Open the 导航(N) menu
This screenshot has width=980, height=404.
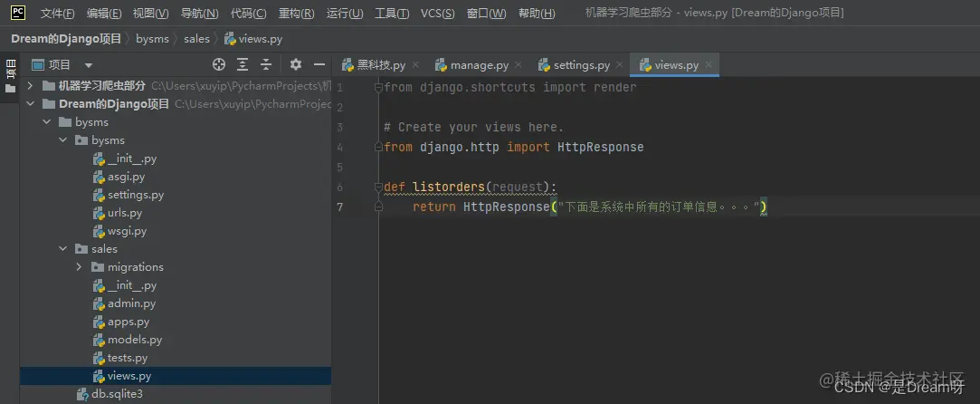tap(199, 13)
